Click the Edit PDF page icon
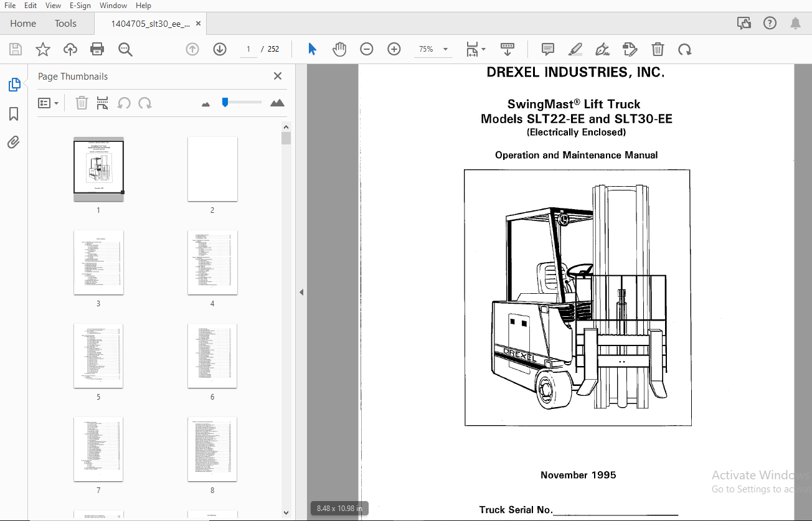812x521 pixels. 630,49
